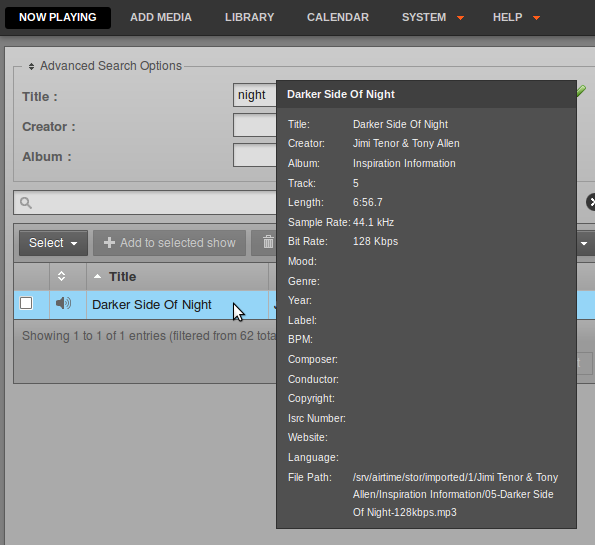Click the speaker preview icon for Darker Side Of Night
The height and width of the screenshot is (545, 595).
[63, 303]
